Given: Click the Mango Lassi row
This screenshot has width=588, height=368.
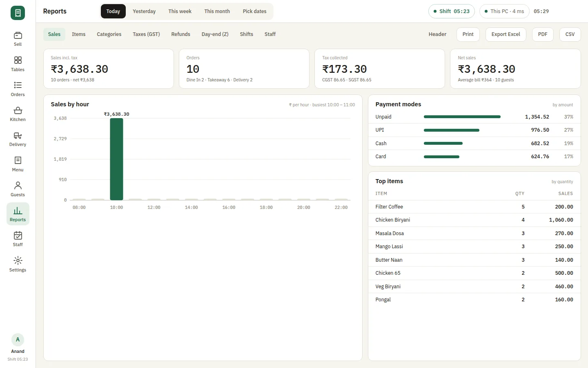Looking at the screenshot, I should (x=474, y=247).
